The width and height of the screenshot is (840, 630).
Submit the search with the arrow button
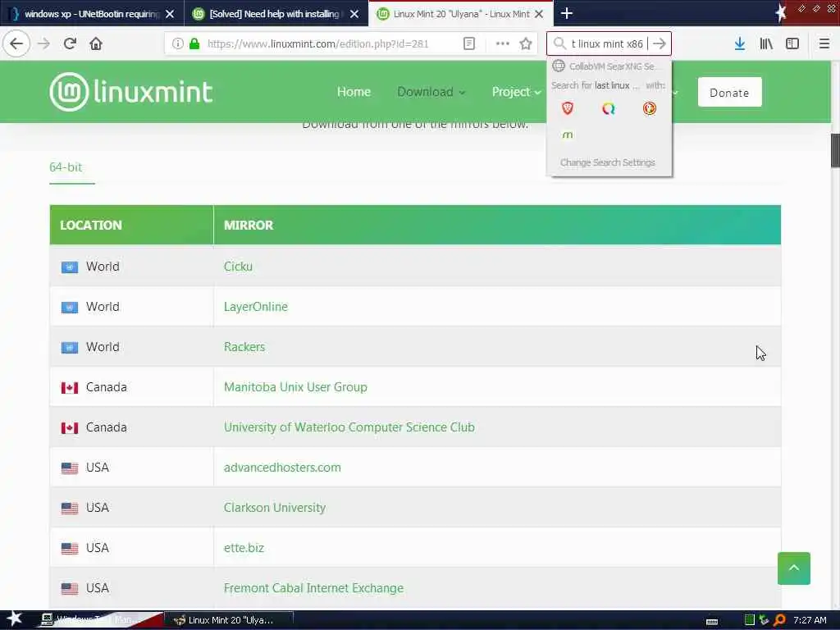click(660, 43)
